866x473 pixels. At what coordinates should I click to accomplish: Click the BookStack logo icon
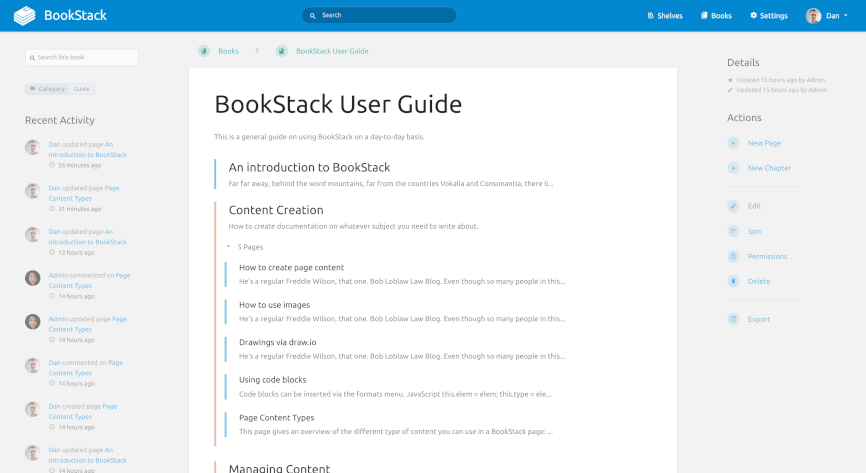tap(24, 15)
